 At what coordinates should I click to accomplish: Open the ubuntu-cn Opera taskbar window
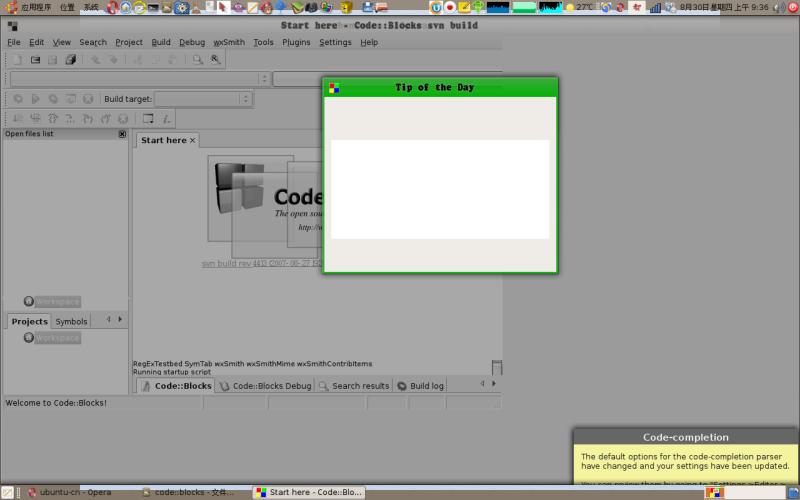click(x=70, y=492)
